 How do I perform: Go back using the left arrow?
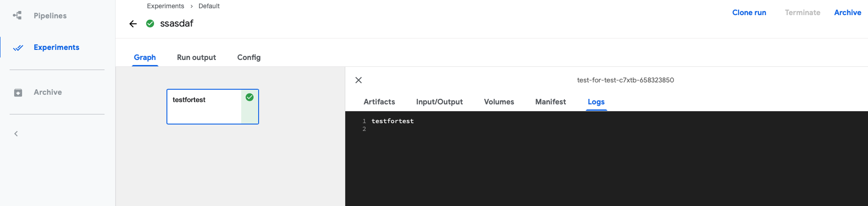133,24
